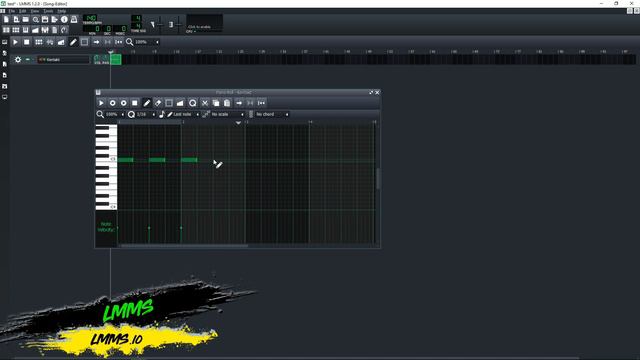Select the Piano Roll select mode tool
The image size is (640, 360).
pyautogui.click(x=169, y=103)
